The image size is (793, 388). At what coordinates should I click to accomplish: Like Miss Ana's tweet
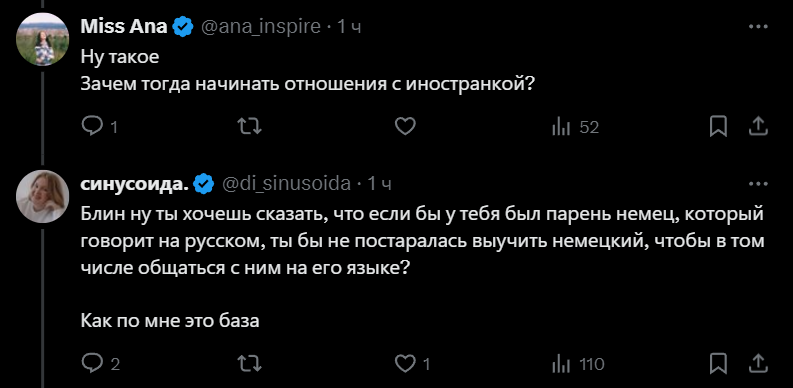pos(405,127)
